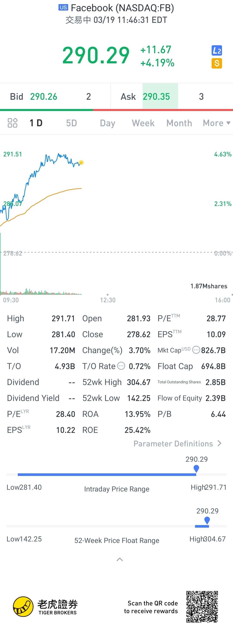The height and width of the screenshot is (644, 233).
Task: Tap the Bid price 290.26
Action: [x=44, y=97]
